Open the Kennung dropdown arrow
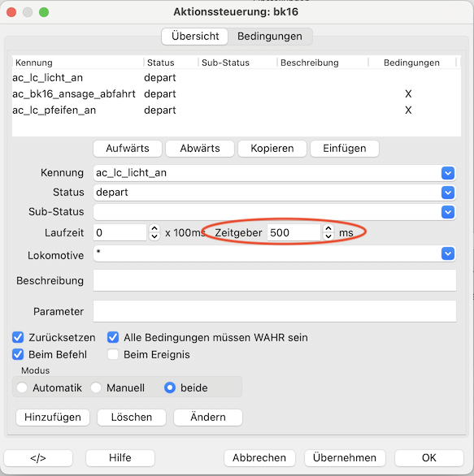This screenshot has height=476, width=474. [x=448, y=173]
